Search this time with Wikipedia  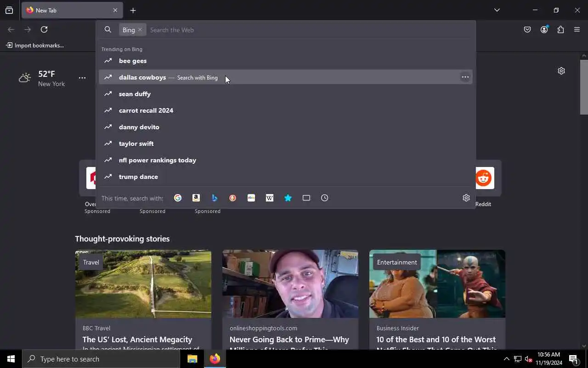[270, 198]
